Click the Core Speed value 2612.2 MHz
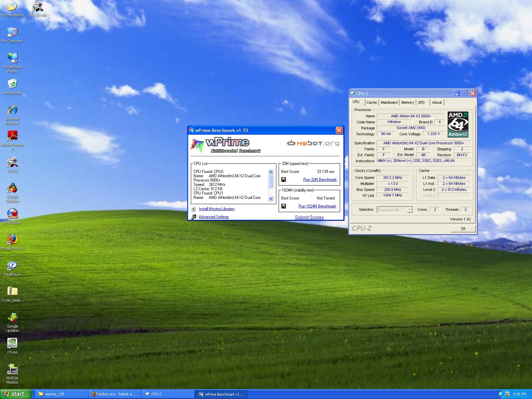 point(393,178)
